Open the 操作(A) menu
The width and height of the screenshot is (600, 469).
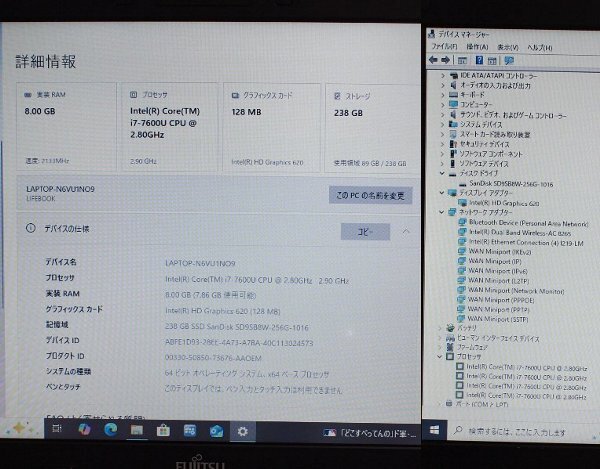pyautogui.click(x=477, y=47)
